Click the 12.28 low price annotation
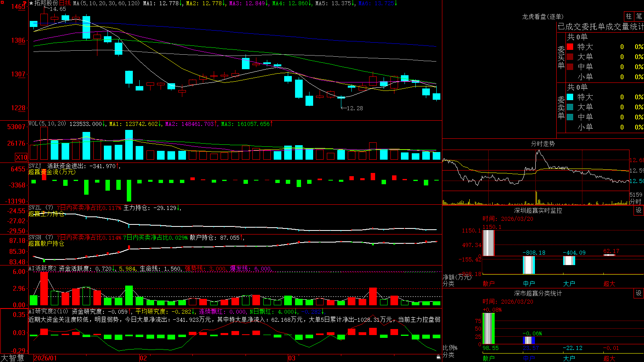Screen dimensions: 644x362 click(x=355, y=108)
